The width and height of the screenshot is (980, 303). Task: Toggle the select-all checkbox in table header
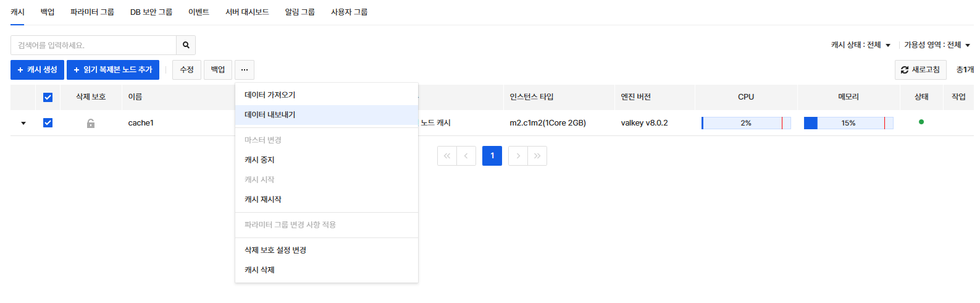pyautogui.click(x=48, y=97)
